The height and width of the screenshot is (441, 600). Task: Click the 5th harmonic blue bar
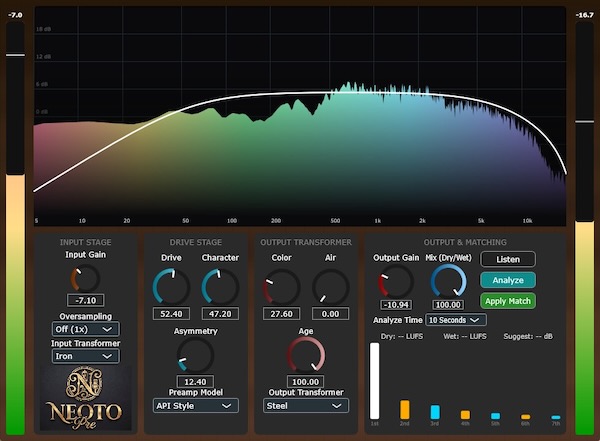(496, 416)
